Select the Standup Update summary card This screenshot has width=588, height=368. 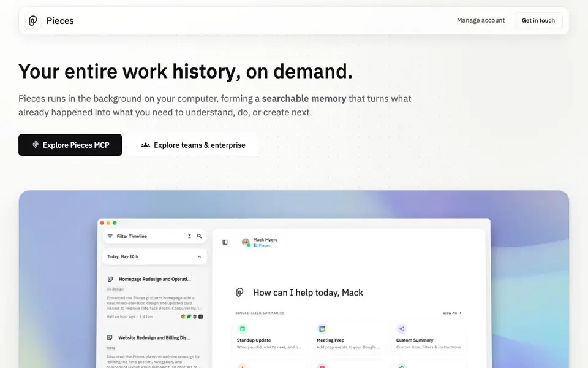pos(269,337)
